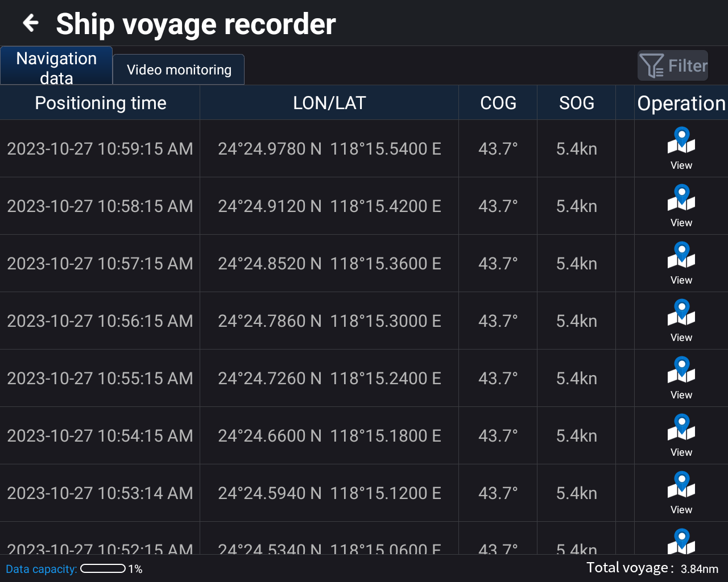Click COG 43.7° in the 10:56:15 row
The height and width of the screenshot is (582, 728).
(x=498, y=321)
